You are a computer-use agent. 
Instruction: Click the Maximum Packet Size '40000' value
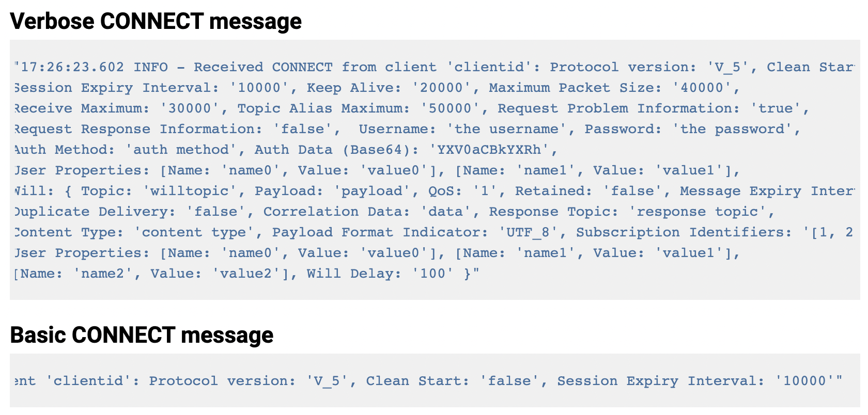pos(702,88)
